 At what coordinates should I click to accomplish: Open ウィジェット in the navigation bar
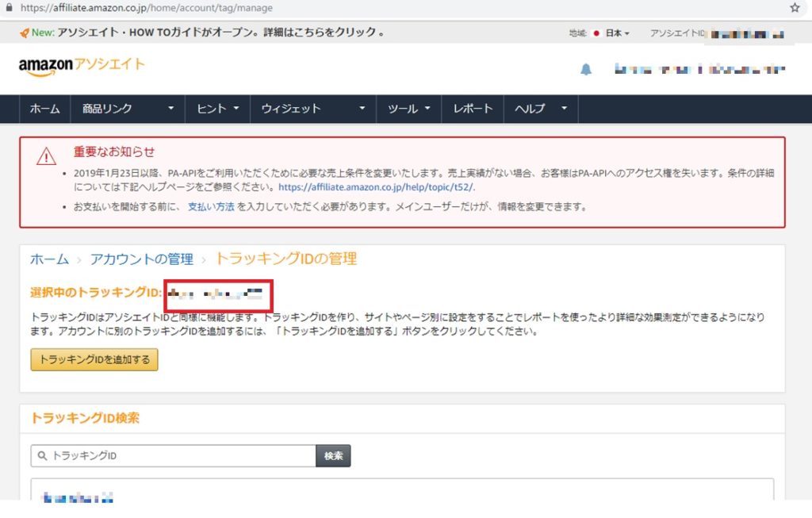291,109
